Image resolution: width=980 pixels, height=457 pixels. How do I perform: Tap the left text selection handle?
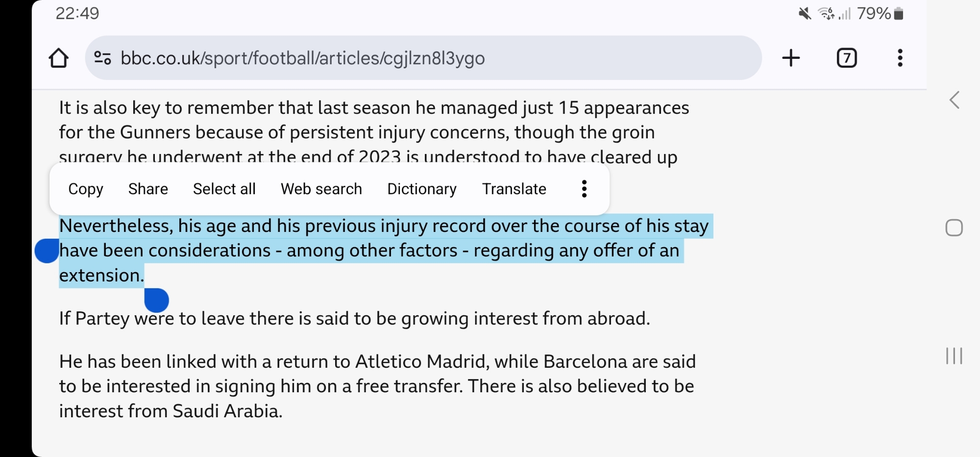click(47, 251)
